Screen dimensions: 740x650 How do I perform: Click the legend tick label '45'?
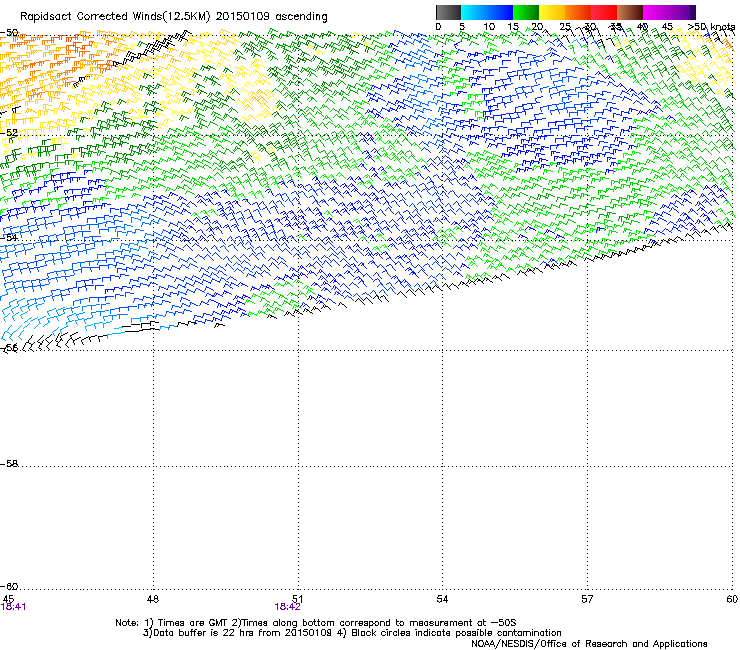[667, 27]
